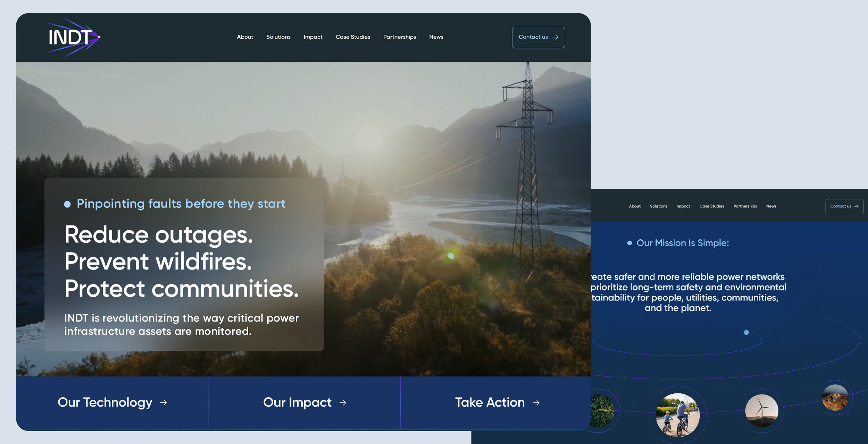868x444 pixels.
Task: Open News in the main navigation
Action: tap(436, 37)
